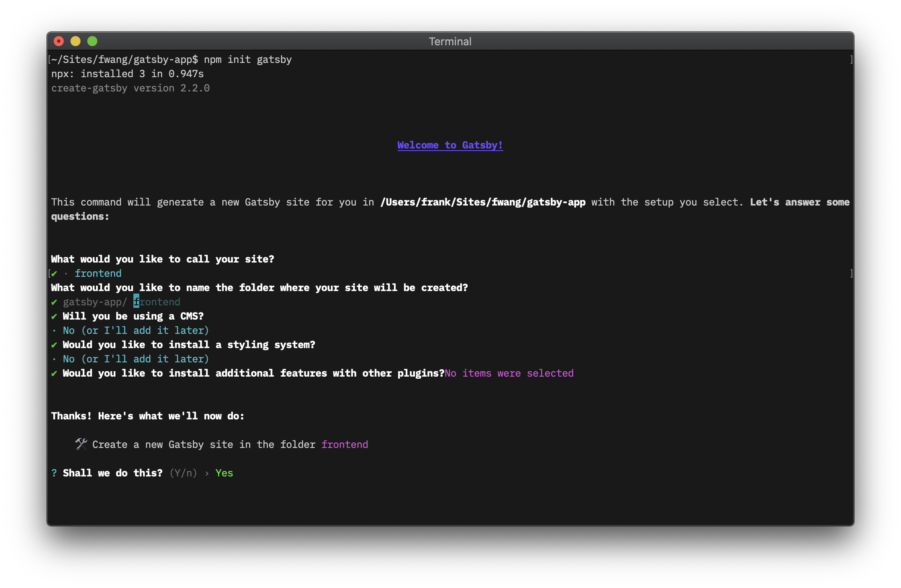The height and width of the screenshot is (588, 901).
Task: Click 'npx: installed 3 in 0.947s' line
Action: (128, 74)
